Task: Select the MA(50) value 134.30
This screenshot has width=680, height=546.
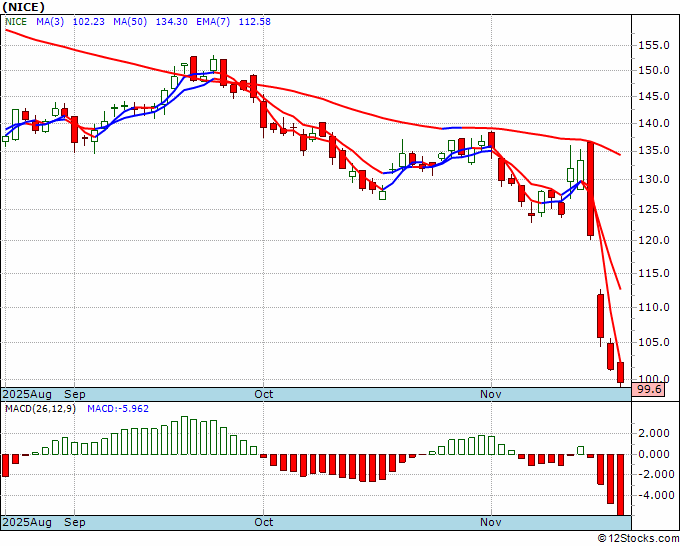Action: (x=172, y=22)
